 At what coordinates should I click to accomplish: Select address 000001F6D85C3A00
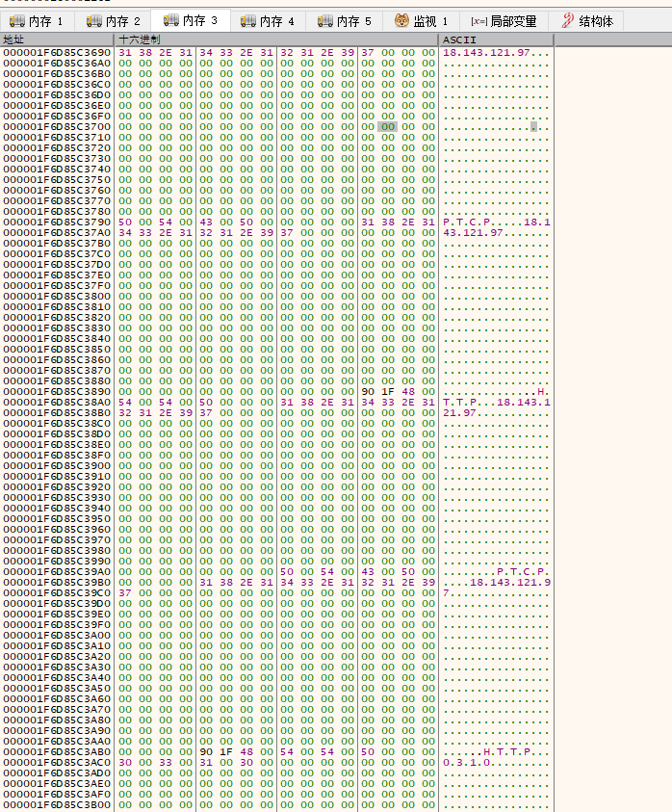[57, 636]
